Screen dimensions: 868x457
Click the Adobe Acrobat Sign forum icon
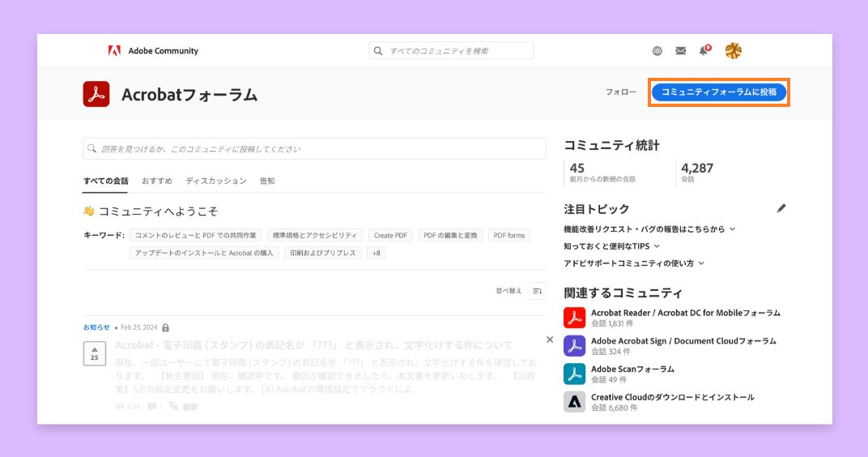[x=575, y=346]
